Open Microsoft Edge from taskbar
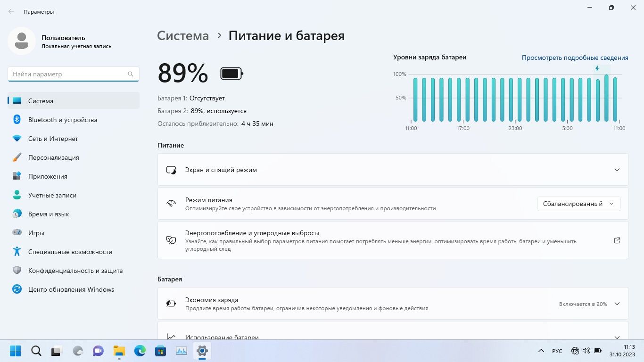Image resolution: width=644 pixels, height=362 pixels. (x=140, y=351)
